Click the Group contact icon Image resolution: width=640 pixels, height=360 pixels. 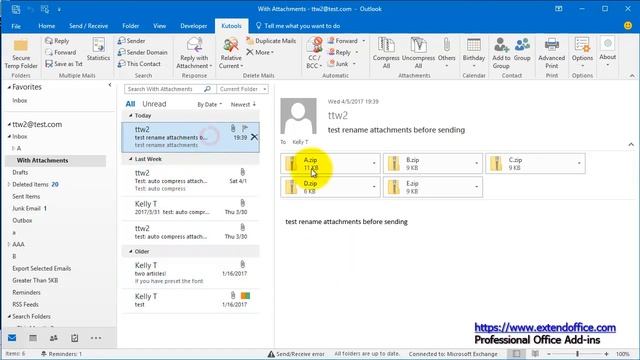pyautogui.click(x=522, y=49)
